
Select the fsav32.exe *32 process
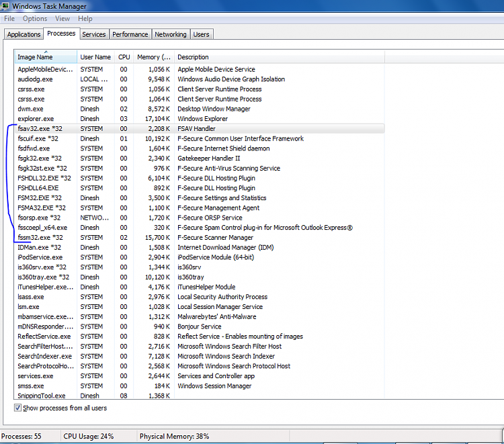[200, 129]
